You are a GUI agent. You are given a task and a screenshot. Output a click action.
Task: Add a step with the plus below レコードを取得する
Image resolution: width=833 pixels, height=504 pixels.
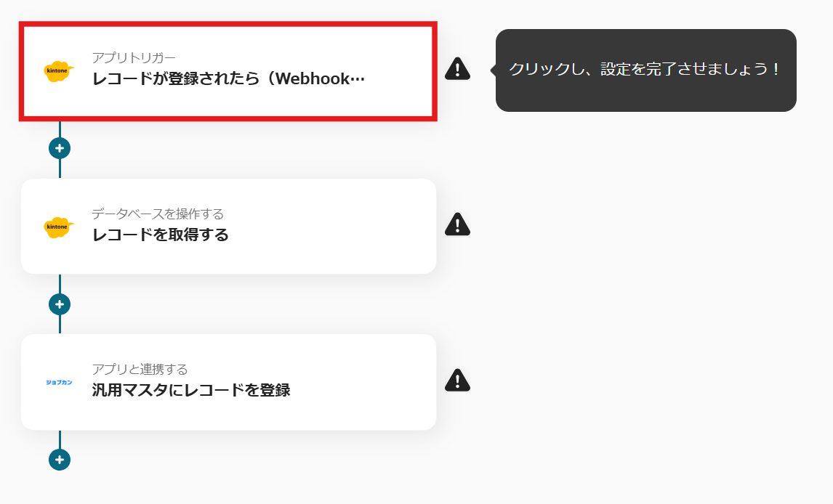click(60, 304)
